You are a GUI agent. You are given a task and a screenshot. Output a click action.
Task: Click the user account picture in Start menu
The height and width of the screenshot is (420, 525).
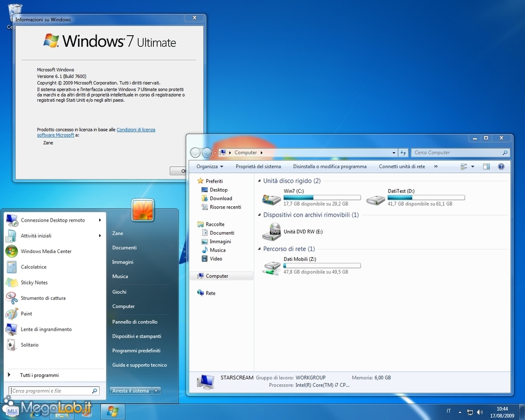(x=143, y=210)
